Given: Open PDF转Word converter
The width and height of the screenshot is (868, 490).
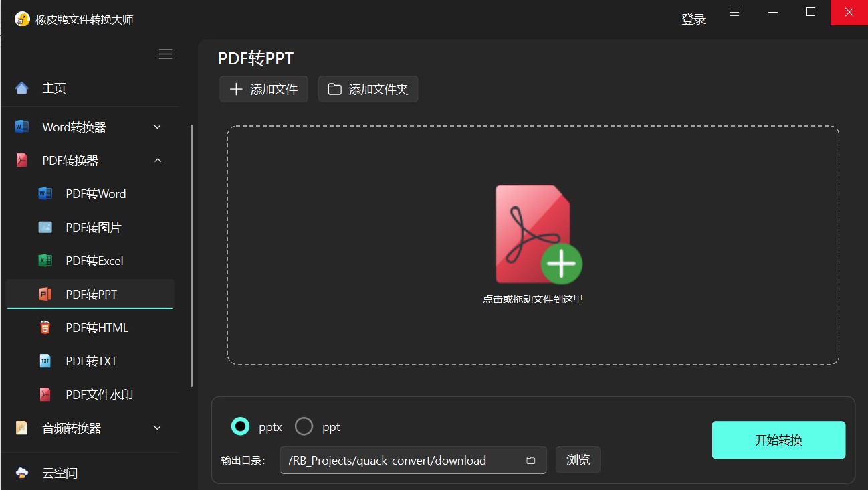Looking at the screenshot, I should 90,194.
